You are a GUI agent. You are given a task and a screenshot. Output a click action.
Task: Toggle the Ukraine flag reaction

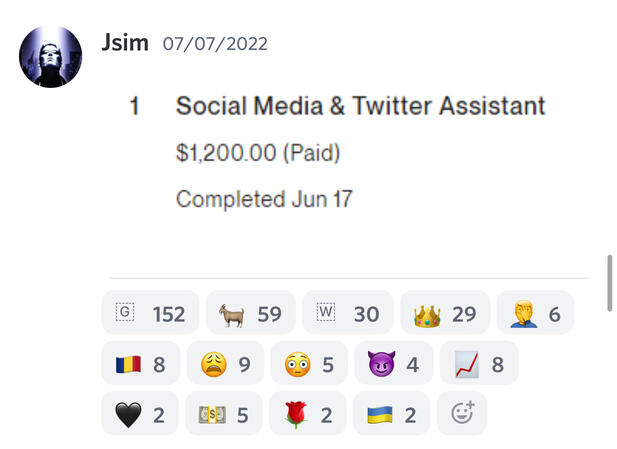click(x=392, y=413)
